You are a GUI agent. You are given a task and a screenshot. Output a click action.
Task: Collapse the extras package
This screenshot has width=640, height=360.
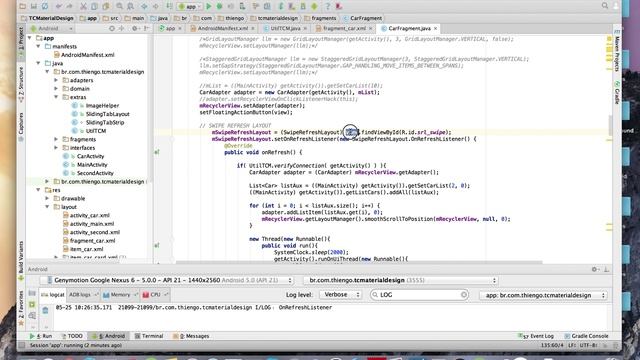pyautogui.click(x=56, y=97)
